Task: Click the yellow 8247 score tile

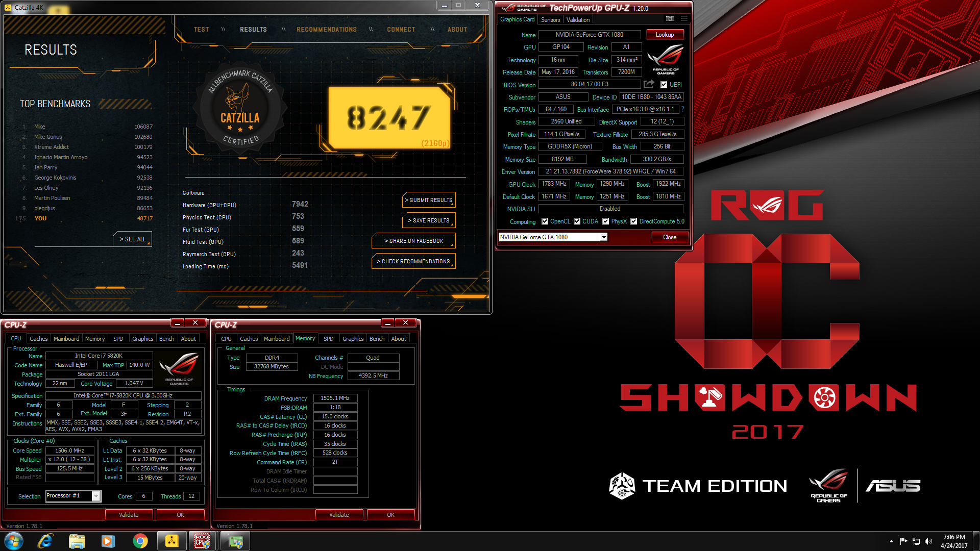Action: (389, 118)
